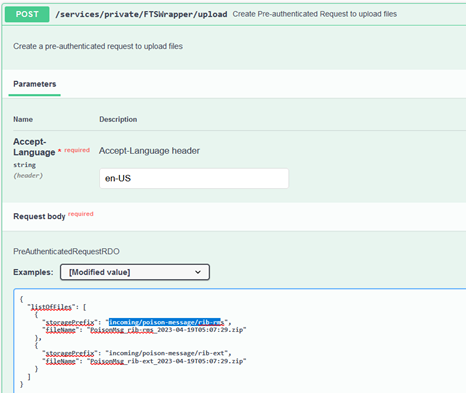
Task: Click the Request body heading
Action: pyautogui.click(x=39, y=216)
